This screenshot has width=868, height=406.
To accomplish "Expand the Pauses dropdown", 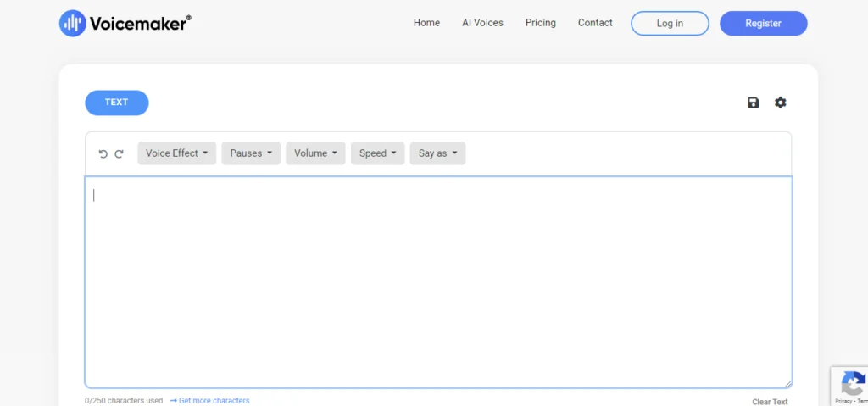I will point(251,153).
